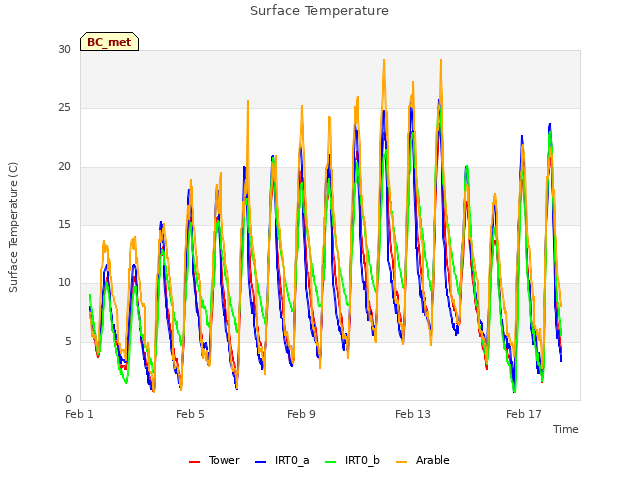Click the 20 y-axis tick label

click(x=64, y=167)
